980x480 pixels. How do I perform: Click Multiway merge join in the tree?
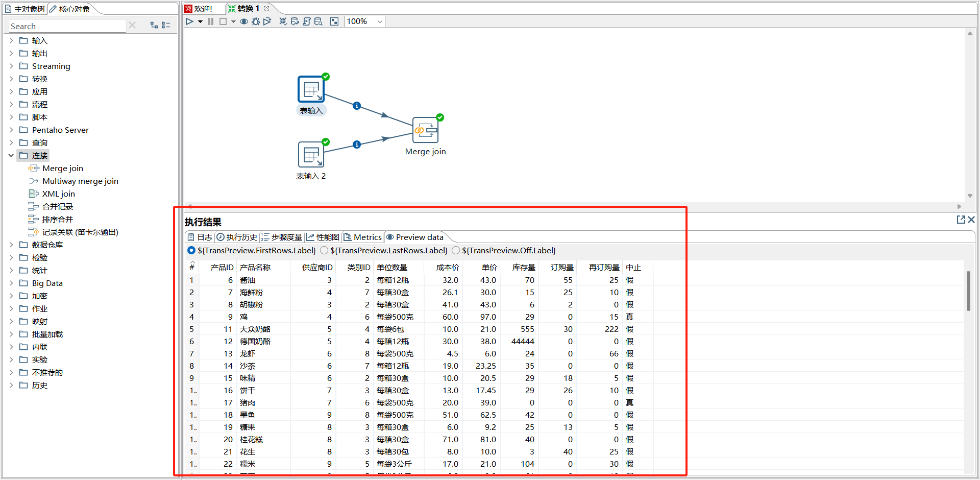[x=80, y=181]
